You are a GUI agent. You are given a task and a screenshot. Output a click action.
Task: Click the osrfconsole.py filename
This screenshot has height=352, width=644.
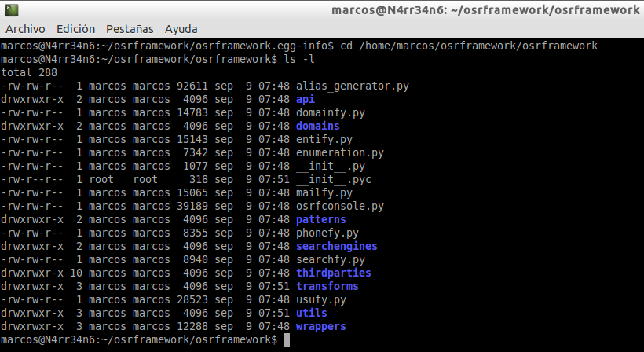point(339,206)
